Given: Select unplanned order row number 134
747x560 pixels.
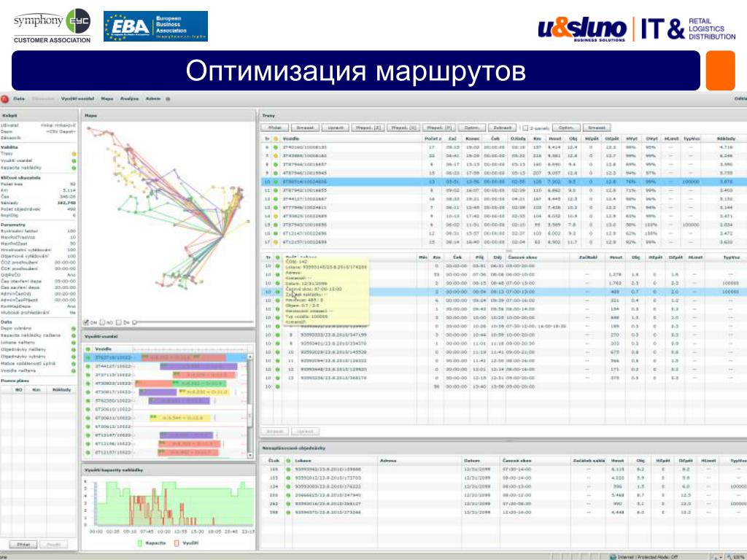Looking at the screenshot, I should [x=503, y=486].
